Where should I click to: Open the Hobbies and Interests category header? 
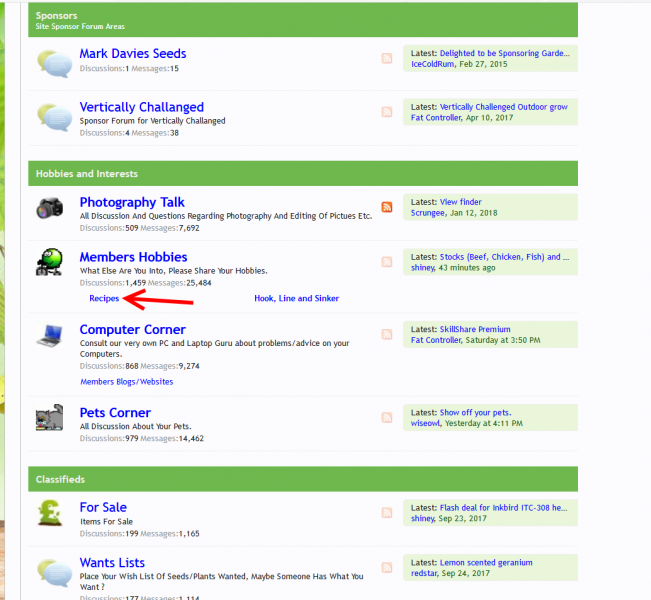87,174
